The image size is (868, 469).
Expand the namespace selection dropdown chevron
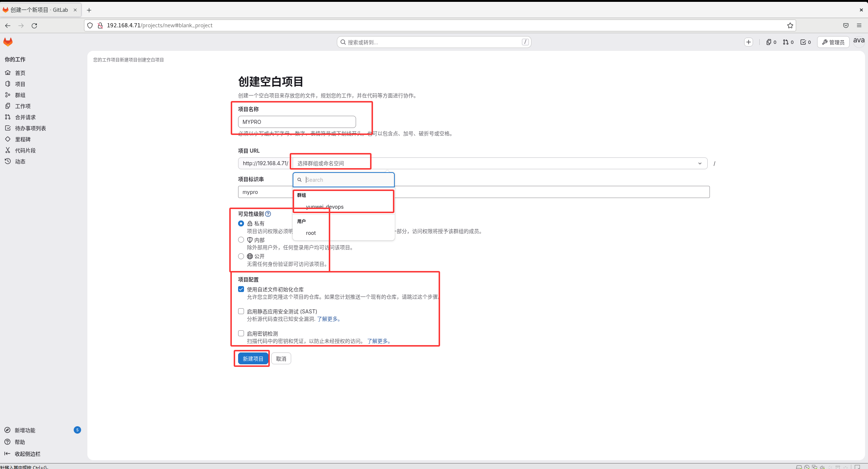click(700, 163)
